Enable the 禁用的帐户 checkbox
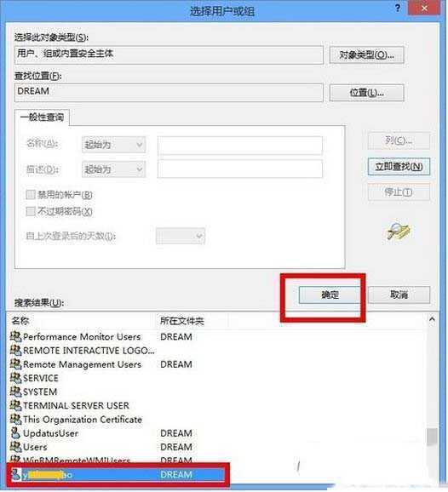Viewport: 448px width, 492px height. pos(31,195)
